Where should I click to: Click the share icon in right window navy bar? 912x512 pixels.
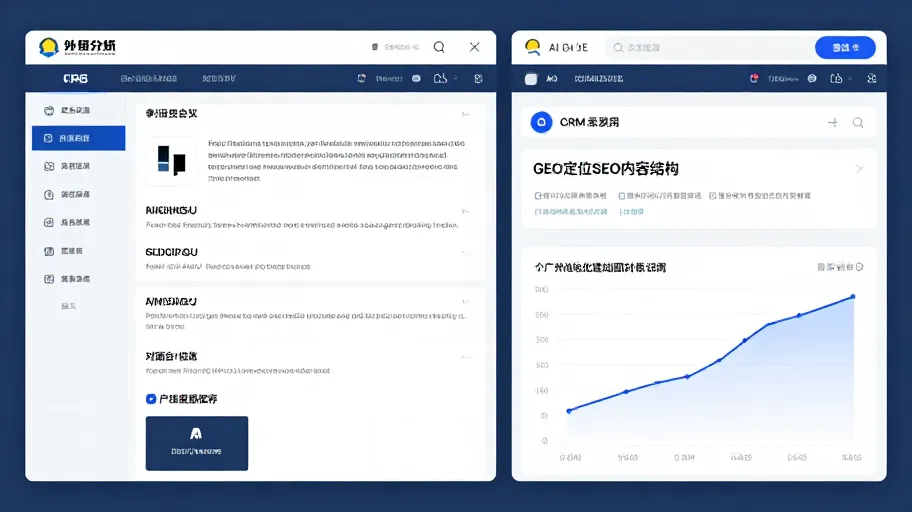point(836,78)
